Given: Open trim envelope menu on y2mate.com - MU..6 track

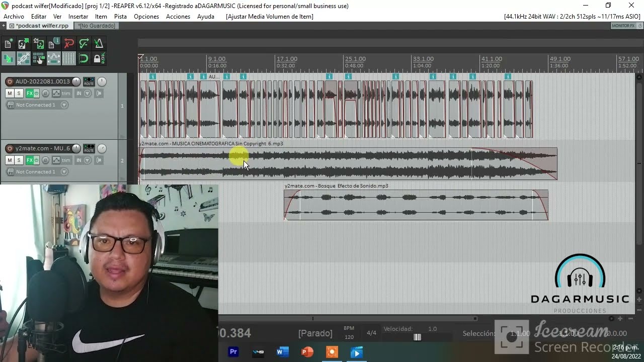Looking at the screenshot, I should pyautogui.click(x=62, y=160).
